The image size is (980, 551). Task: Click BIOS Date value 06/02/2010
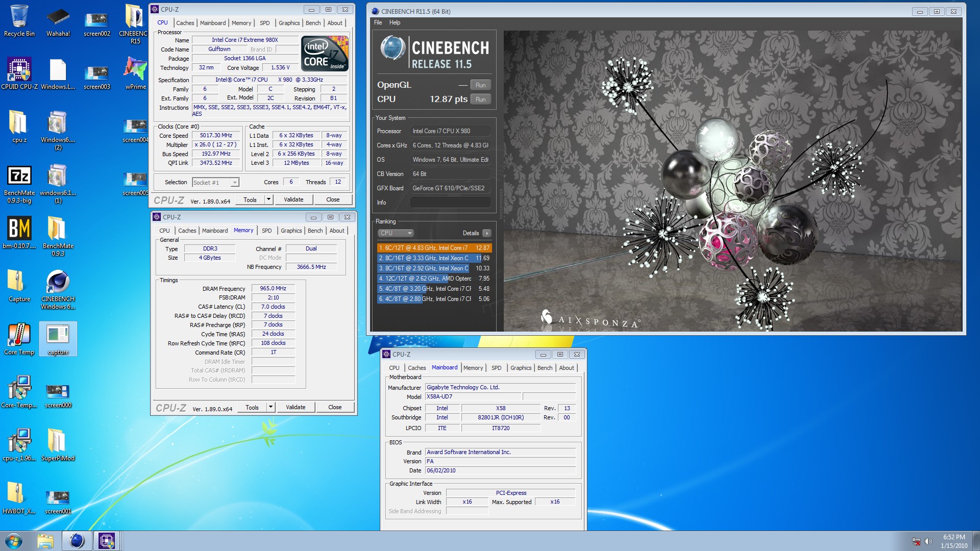[500, 470]
